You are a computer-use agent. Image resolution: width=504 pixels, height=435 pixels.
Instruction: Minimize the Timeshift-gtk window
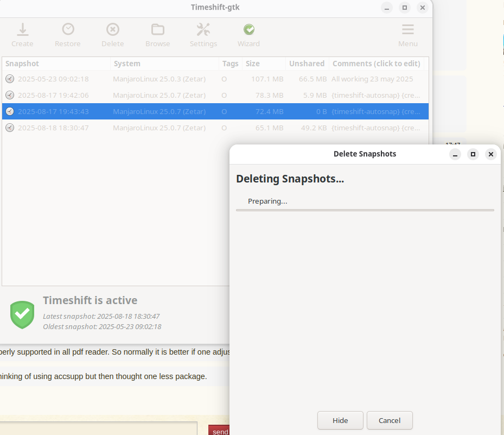(387, 8)
